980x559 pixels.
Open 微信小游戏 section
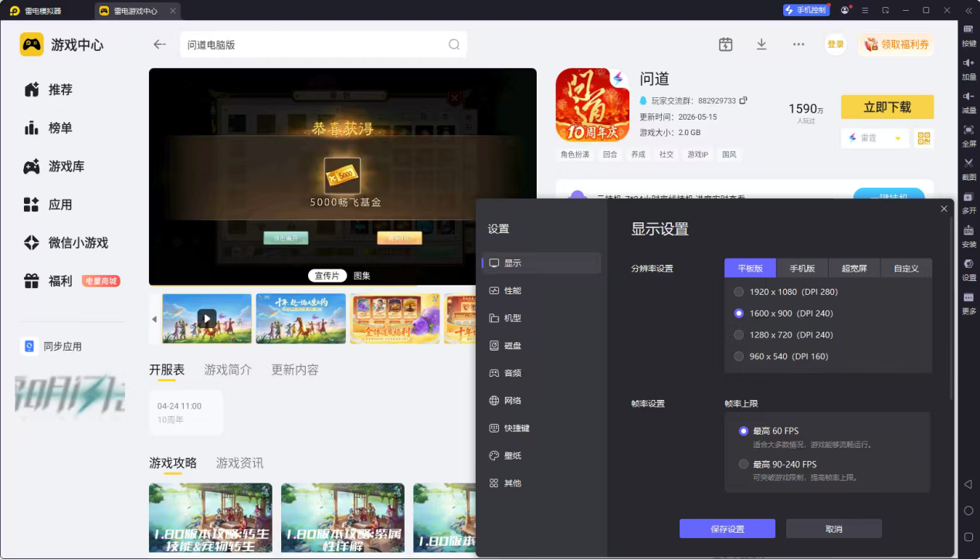[x=66, y=242]
